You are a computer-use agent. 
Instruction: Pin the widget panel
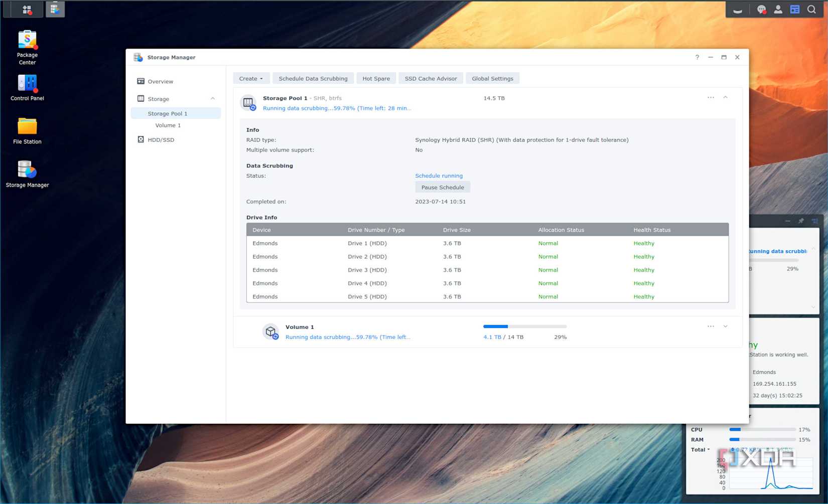point(801,221)
